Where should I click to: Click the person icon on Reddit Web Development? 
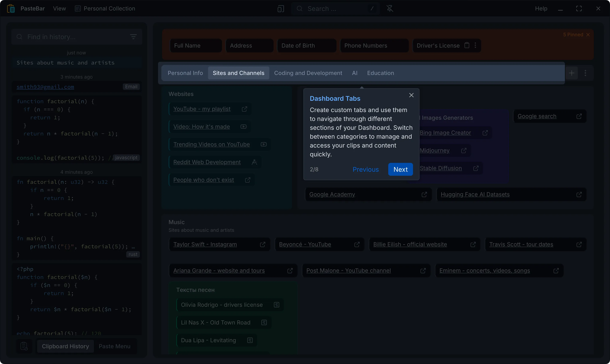(254, 162)
